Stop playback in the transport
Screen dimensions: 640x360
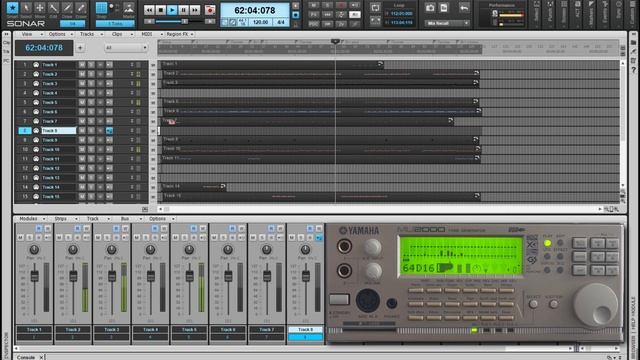click(161, 10)
